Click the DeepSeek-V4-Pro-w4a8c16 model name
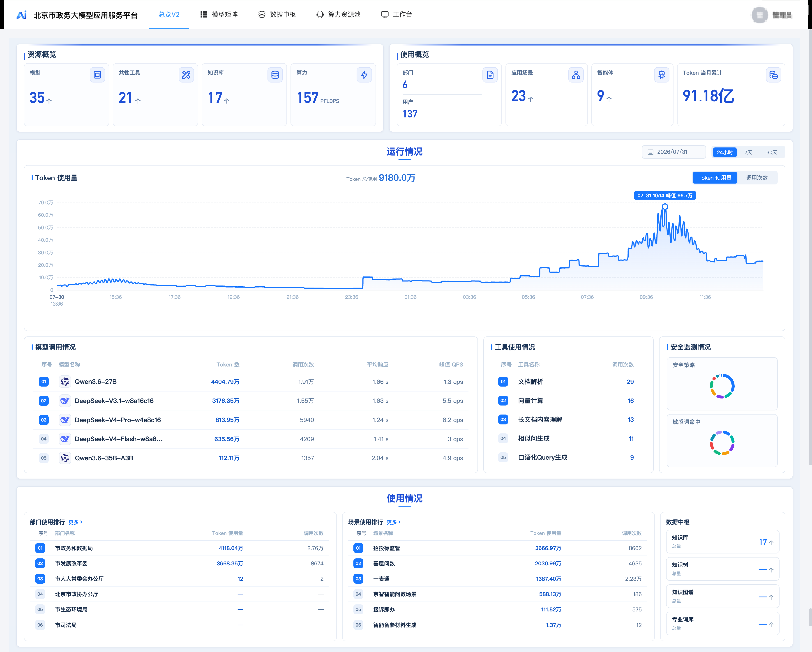The width and height of the screenshot is (812, 652). point(118,420)
